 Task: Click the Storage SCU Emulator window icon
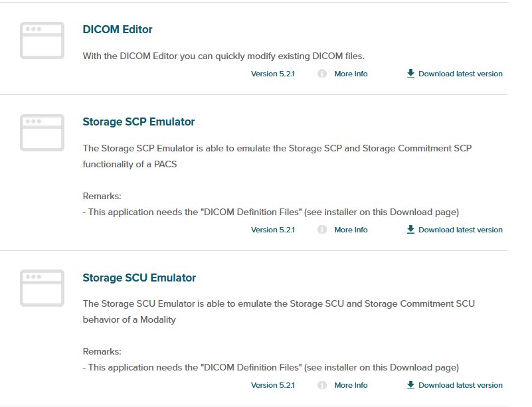[43, 288]
